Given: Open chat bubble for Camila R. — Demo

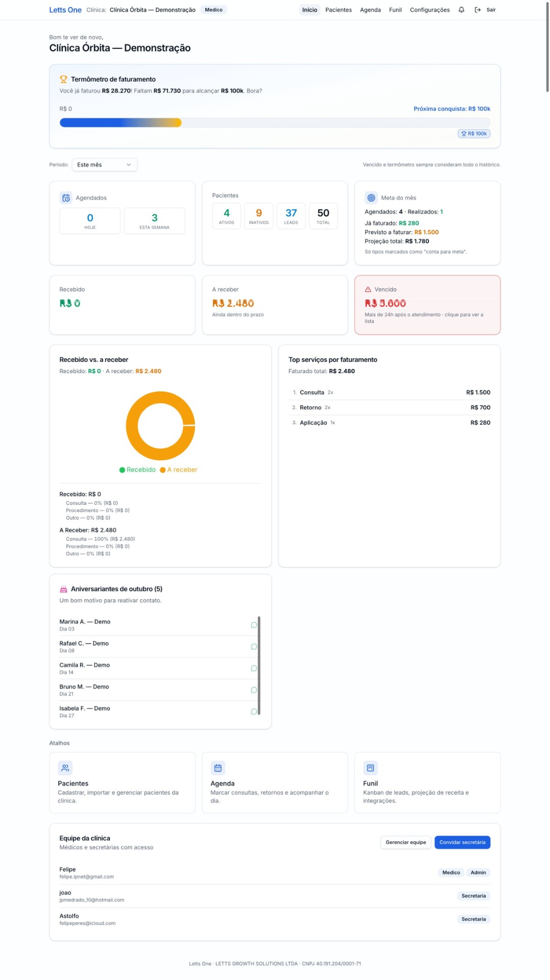Looking at the screenshot, I should [x=254, y=669].
